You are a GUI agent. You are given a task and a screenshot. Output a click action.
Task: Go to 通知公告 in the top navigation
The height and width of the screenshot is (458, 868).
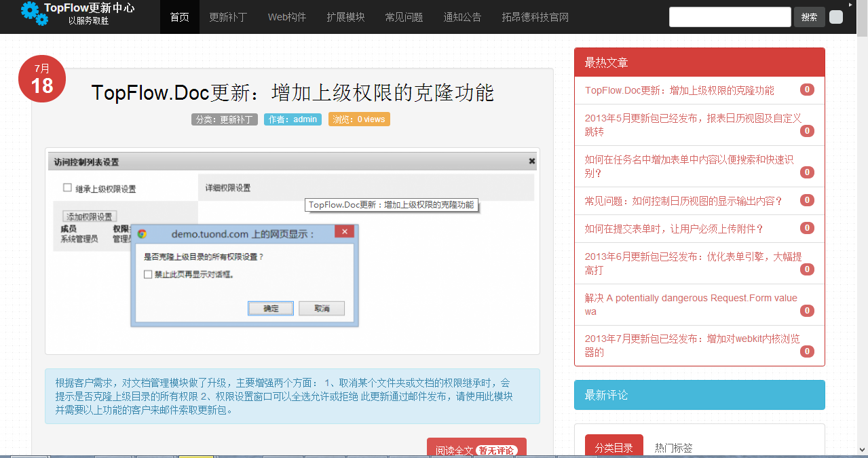462,17
